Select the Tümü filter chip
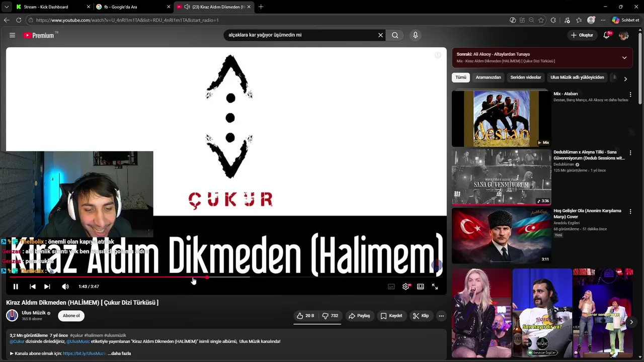This screenshot has height=362, width=644. coord(461,77)
